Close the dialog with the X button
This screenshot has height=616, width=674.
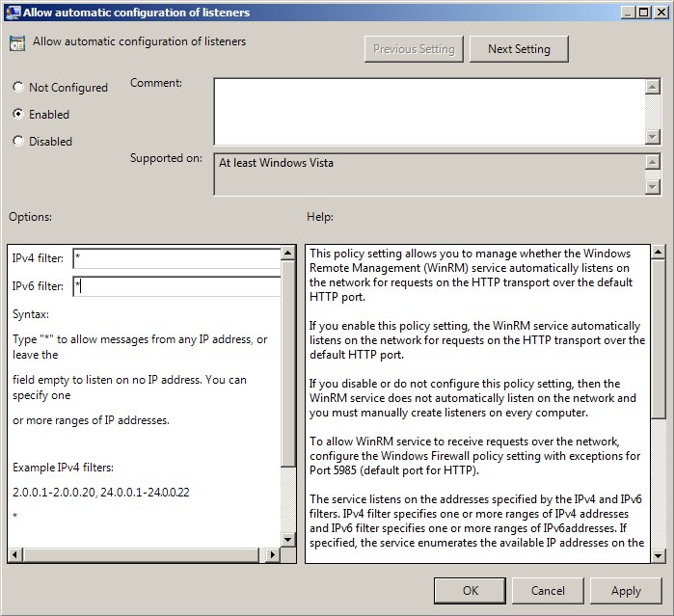tap(661, 13)
